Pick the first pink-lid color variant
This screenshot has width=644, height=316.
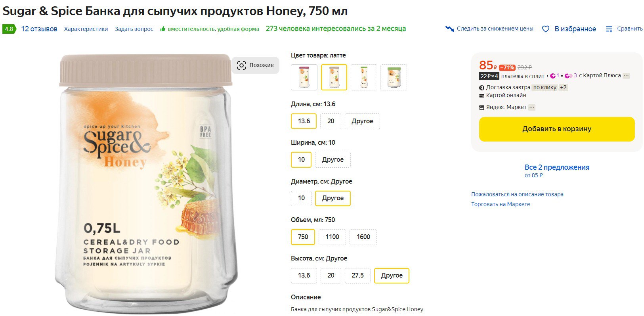click(304, 77)
